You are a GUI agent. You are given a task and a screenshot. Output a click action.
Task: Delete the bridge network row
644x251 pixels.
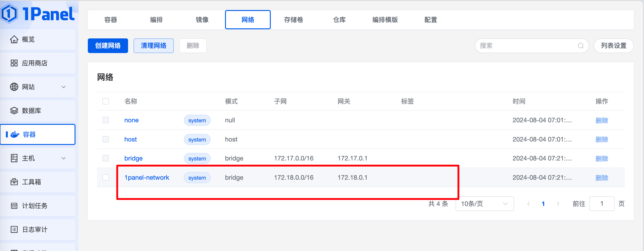tap(602, 158)
